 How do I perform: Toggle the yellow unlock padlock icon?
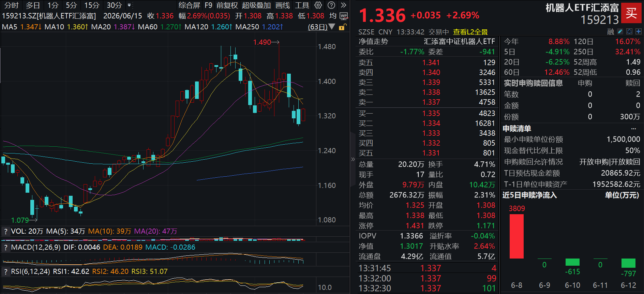click(x=342, y=27)
